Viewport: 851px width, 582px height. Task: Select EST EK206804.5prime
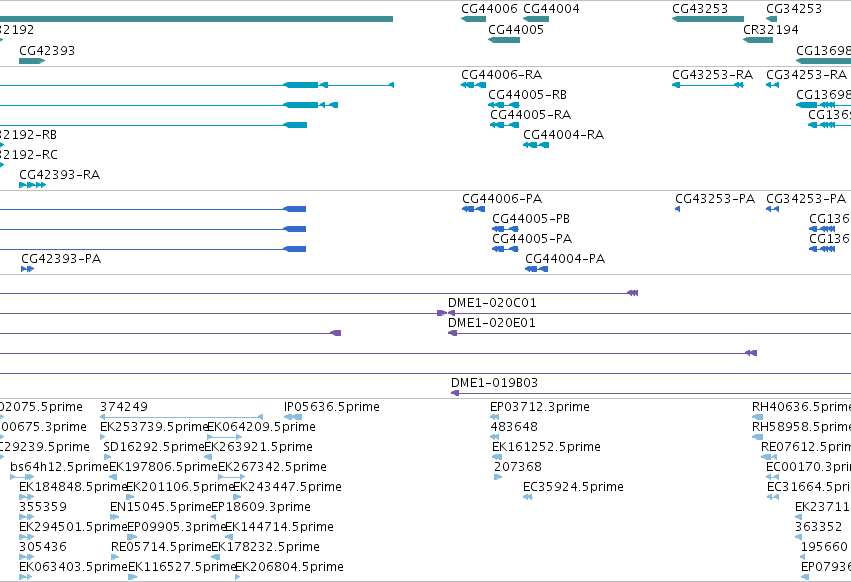tap(289, 568)
